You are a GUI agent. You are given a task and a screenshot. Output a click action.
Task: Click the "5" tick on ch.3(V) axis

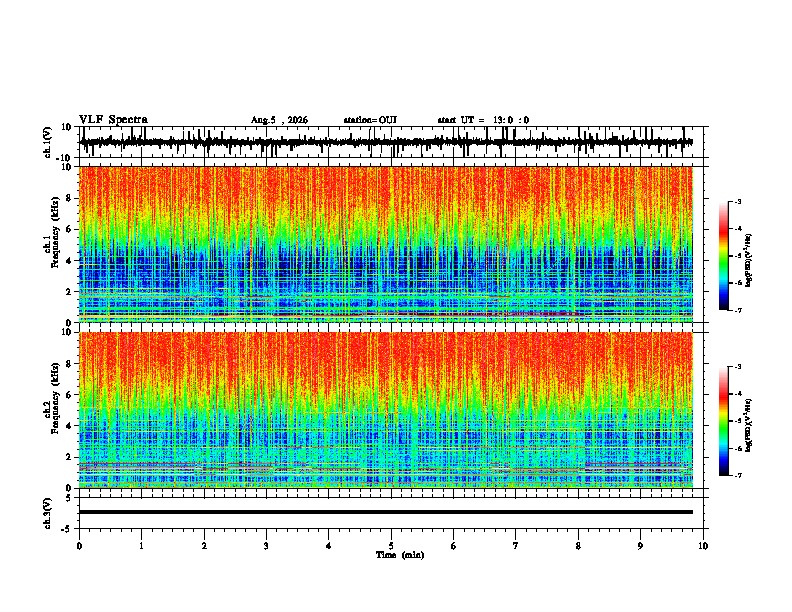(x=69, y=498)
